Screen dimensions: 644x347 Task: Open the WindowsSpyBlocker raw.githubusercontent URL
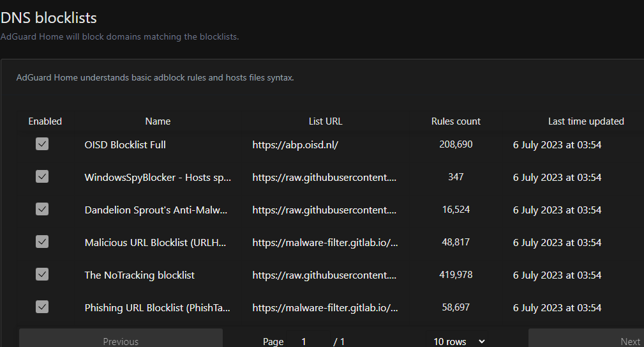324,177
